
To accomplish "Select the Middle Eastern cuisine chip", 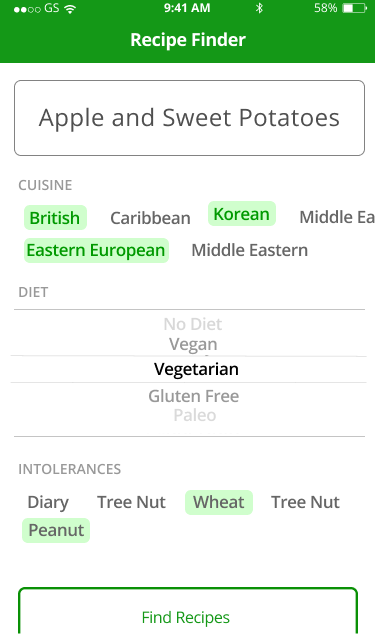I will [x=250, y=250].
